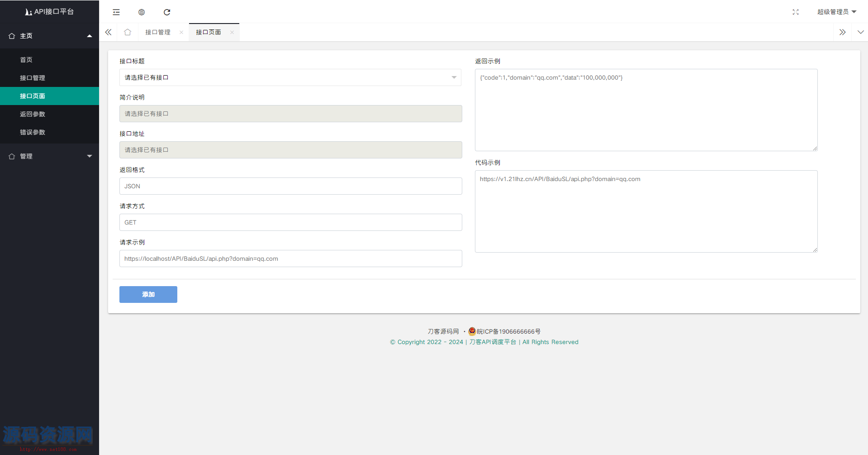Close the 接口管理 tab

[181, 32]
